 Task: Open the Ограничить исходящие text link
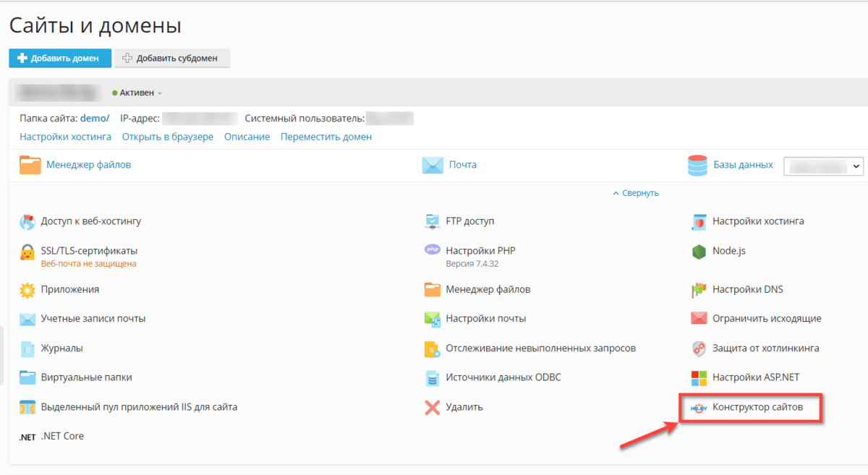[767, 318]
